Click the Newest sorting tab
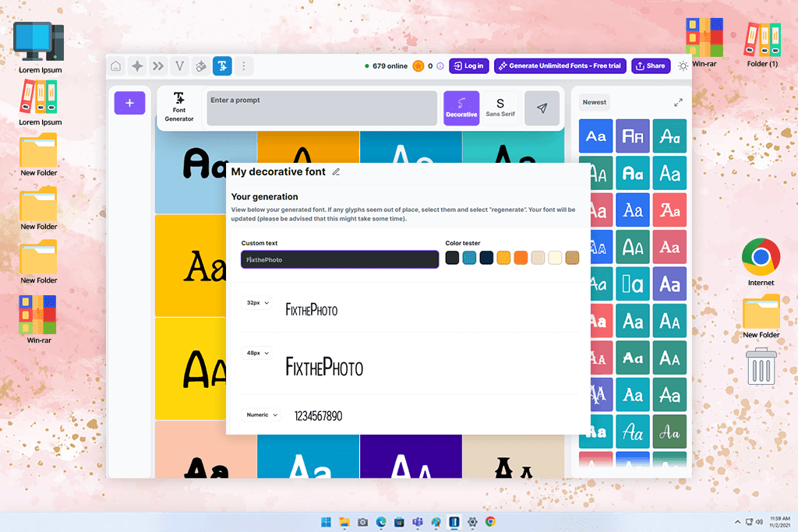Image resolution: width=798 pixels, height=532 pixels. point(595,103)
